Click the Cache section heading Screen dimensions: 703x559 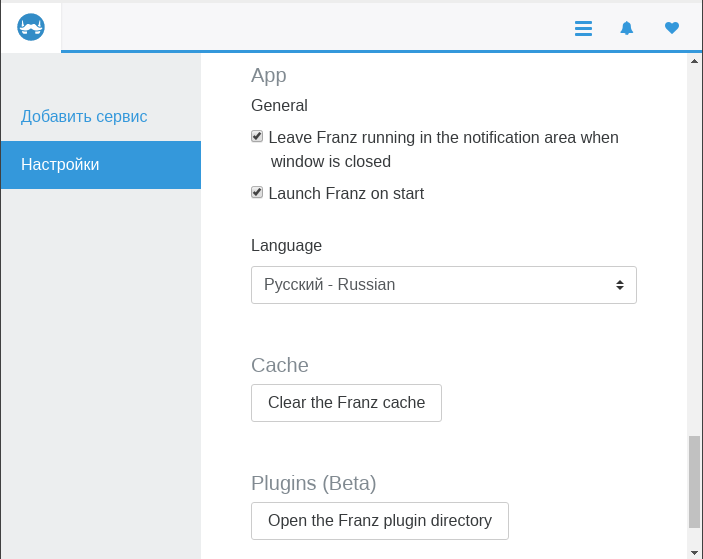coord(280,365)
